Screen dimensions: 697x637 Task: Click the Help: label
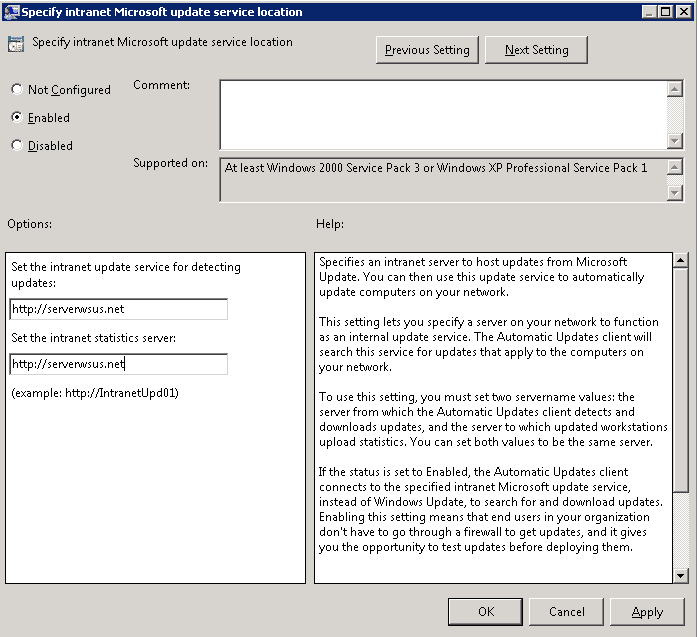(x=330, y=224)
